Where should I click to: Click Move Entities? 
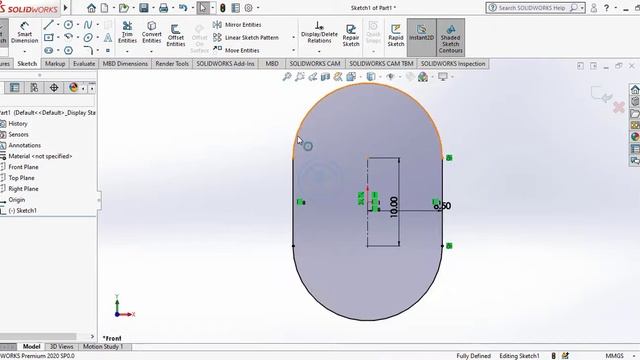[236, 50]
